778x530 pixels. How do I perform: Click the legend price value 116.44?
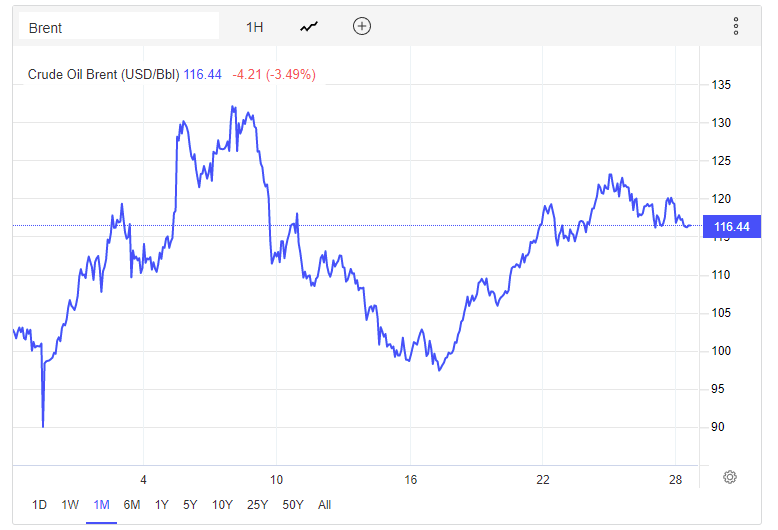(203, 74)
